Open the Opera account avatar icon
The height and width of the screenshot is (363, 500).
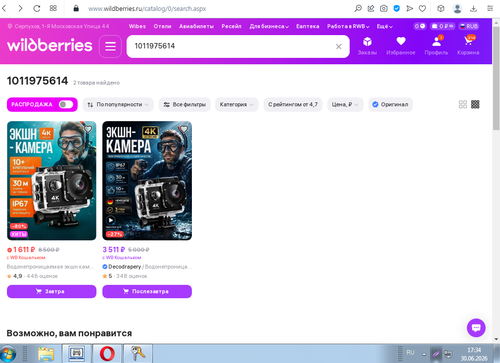tap(457, 8)
